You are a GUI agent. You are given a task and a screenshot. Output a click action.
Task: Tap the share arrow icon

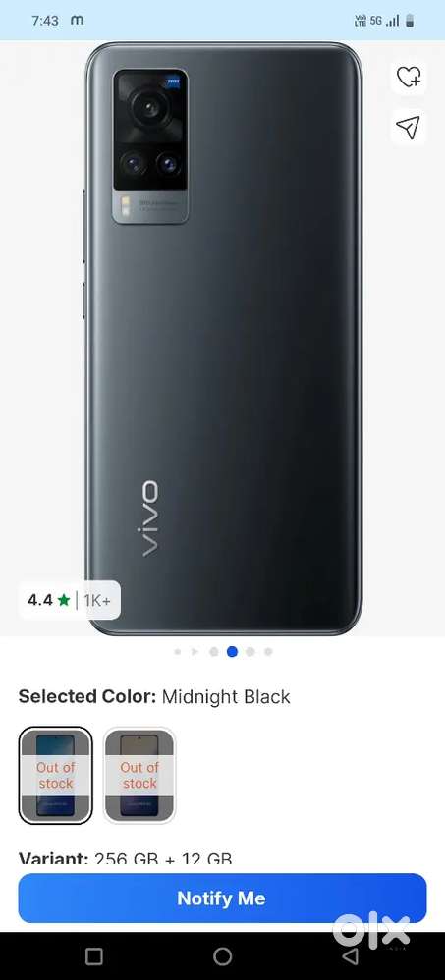(408, 127)
